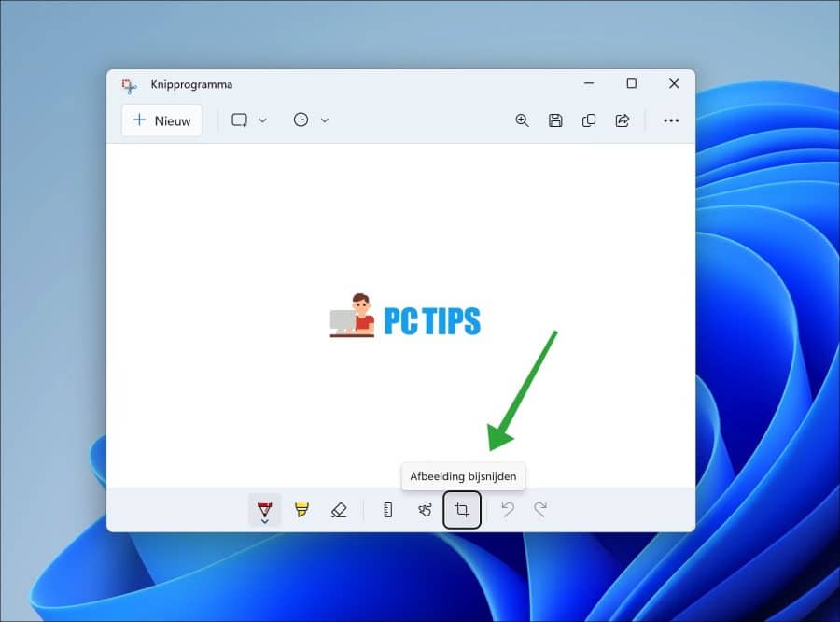Select the ballpoint pen tool
840x622 pixels.
coord(265,509)
